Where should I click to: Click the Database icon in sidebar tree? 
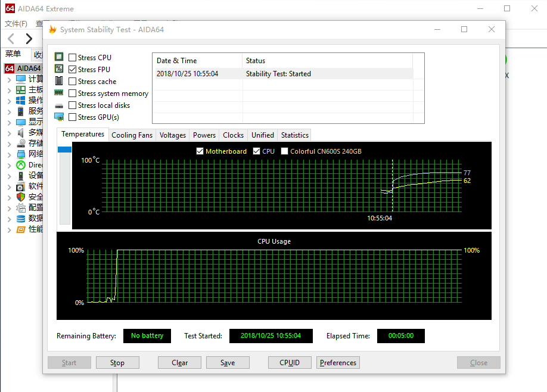(21, 219)
